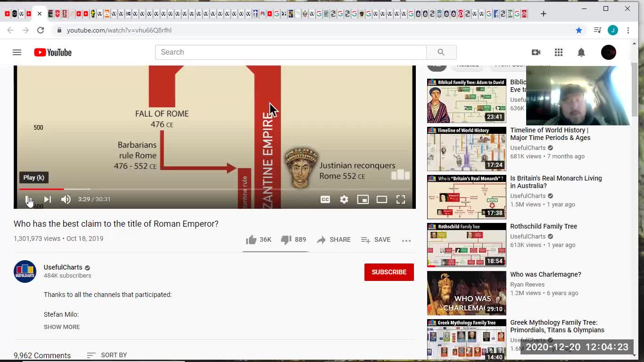Open Greek Mythology Family Tree title
Viewport: 644px width, 362px height.
click(557, 326)
